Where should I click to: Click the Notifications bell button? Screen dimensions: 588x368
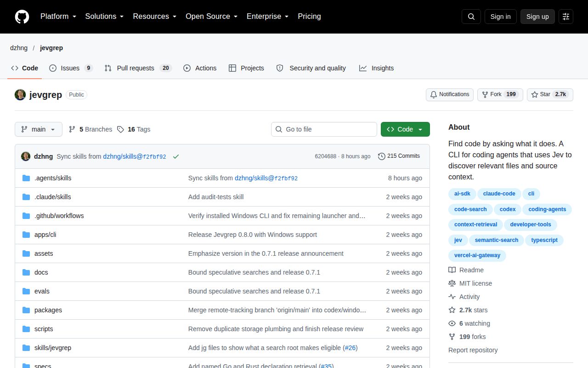click(450, 94)
